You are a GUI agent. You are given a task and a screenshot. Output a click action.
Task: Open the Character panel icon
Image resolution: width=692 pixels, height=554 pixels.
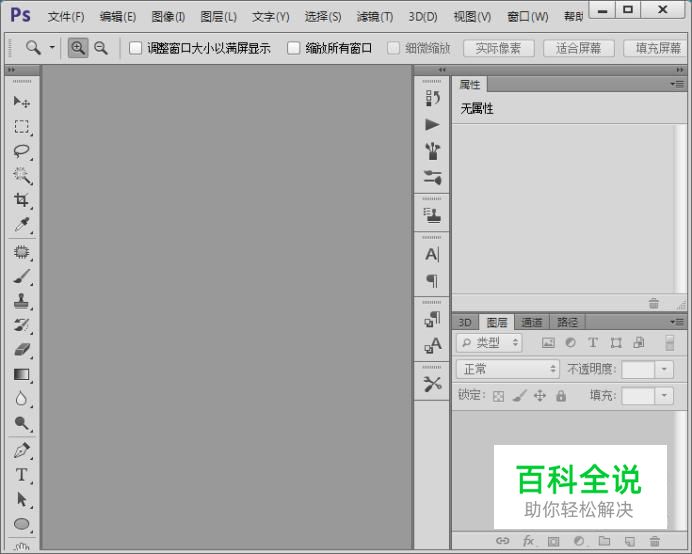(432, 255)
